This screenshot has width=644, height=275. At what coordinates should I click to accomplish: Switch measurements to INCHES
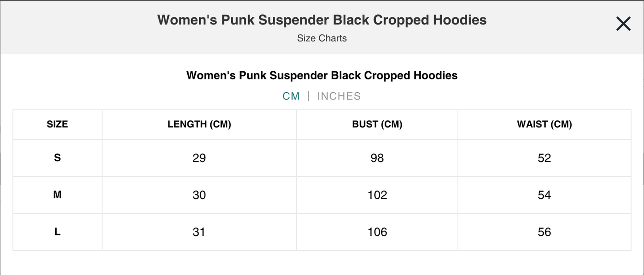pos(339,95)
